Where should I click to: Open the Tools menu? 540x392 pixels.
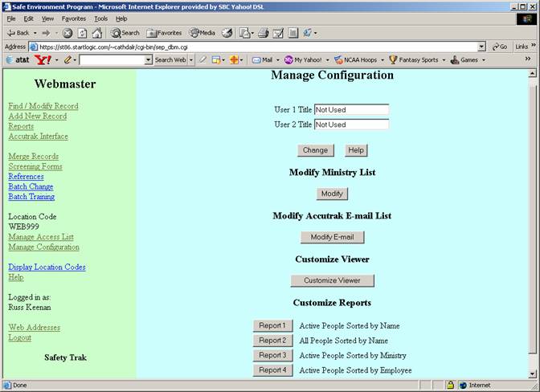(100, 18)
